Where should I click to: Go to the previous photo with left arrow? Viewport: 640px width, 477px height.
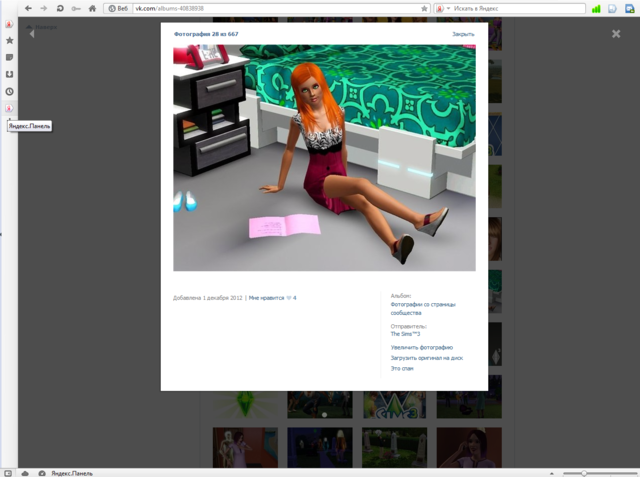tap(32, 34)
